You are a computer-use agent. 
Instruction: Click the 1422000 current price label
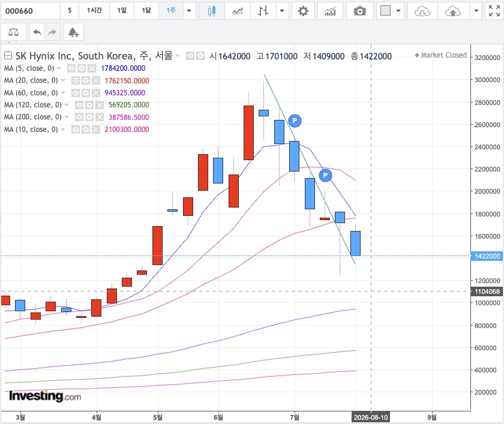click(487, 256)
